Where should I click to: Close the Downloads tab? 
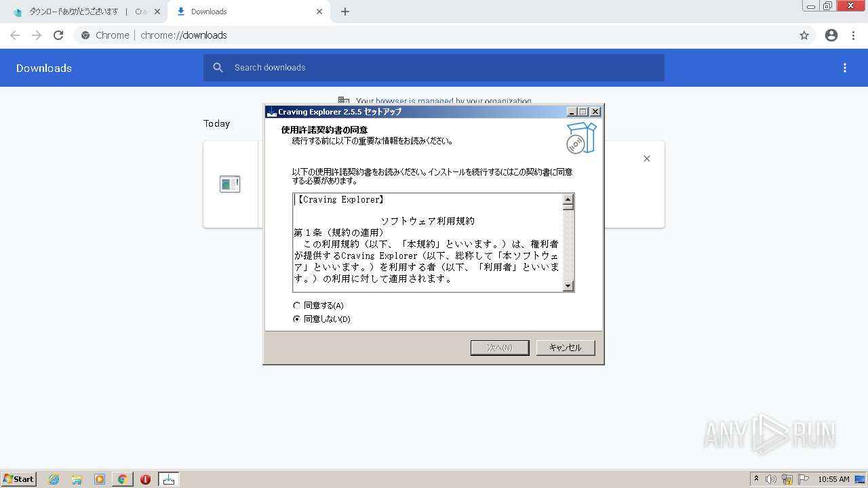pos(319,12)
